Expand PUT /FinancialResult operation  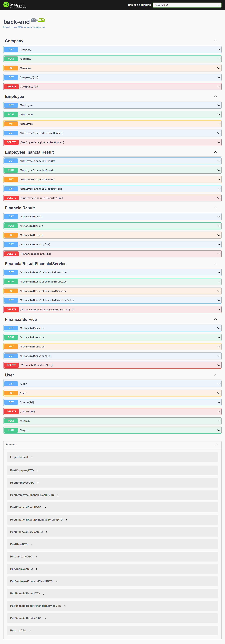pyautogui.click(x=112, y=235)
